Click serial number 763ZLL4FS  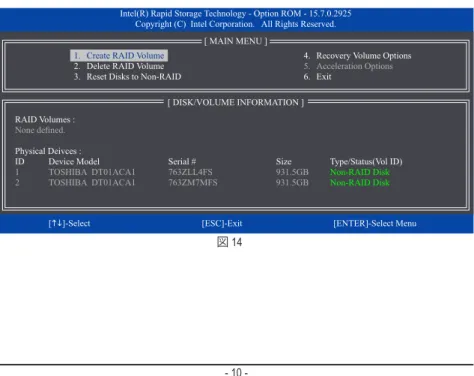point(190,172)
